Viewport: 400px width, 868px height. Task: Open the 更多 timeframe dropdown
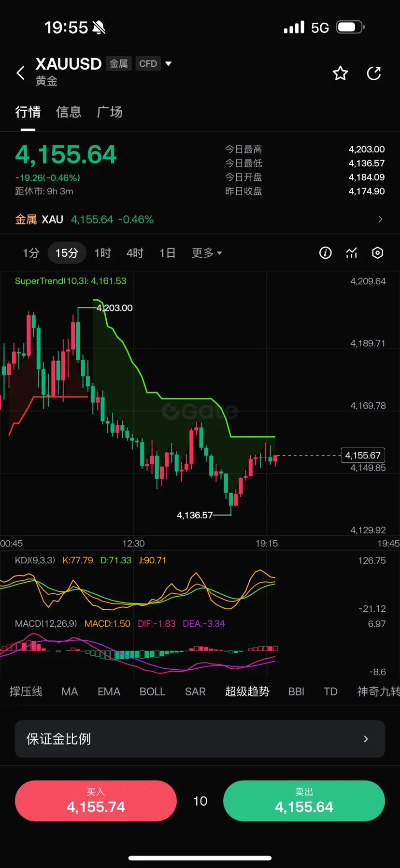click(x=207, y=253)
